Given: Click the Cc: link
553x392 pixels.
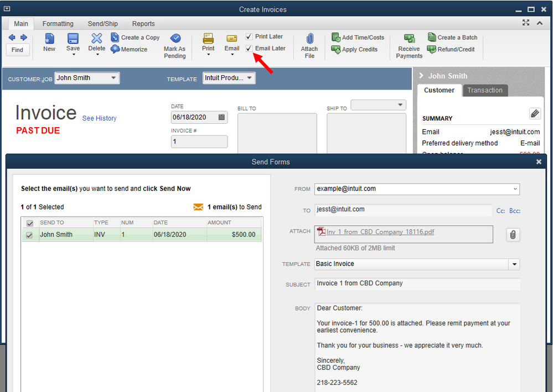Looking at the screenshot, I should 500,211.
